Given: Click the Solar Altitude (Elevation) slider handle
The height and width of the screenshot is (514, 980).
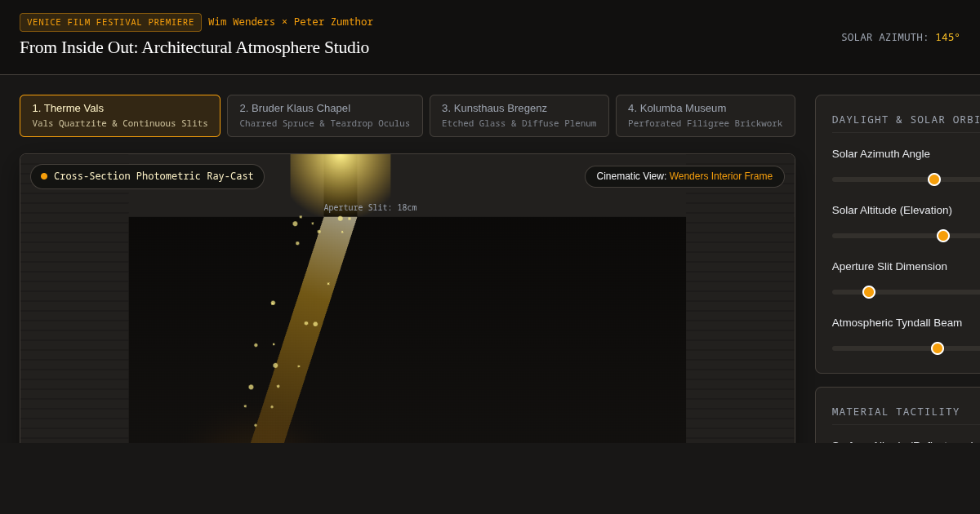Looking at the screenshot, I should (x=943, y=236).
